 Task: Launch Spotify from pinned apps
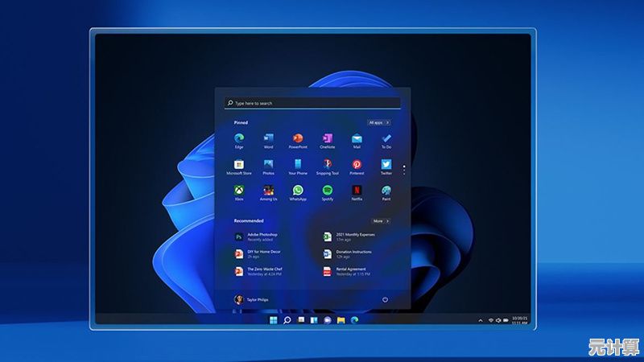click(327, 191)
